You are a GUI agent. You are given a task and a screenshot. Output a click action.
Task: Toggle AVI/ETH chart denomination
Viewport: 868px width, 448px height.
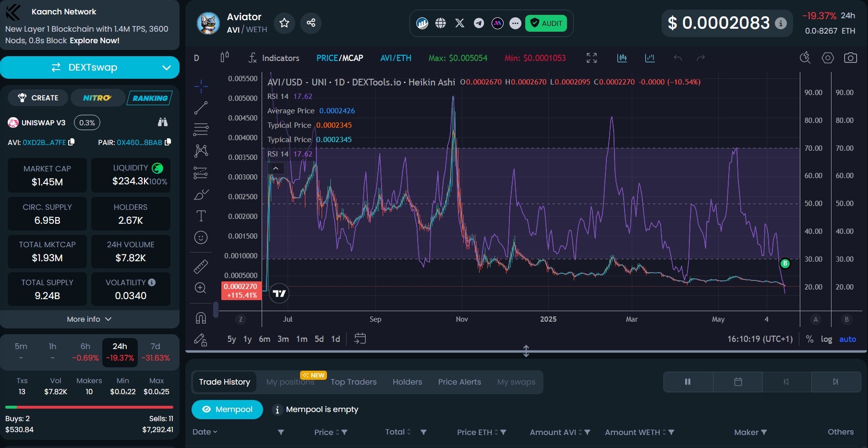[x=396, y=58]
